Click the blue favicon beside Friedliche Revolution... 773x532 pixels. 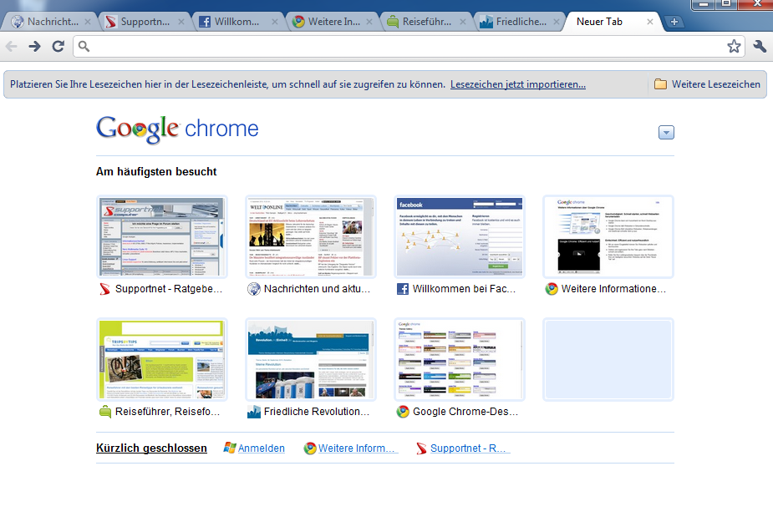coord(254,412)
